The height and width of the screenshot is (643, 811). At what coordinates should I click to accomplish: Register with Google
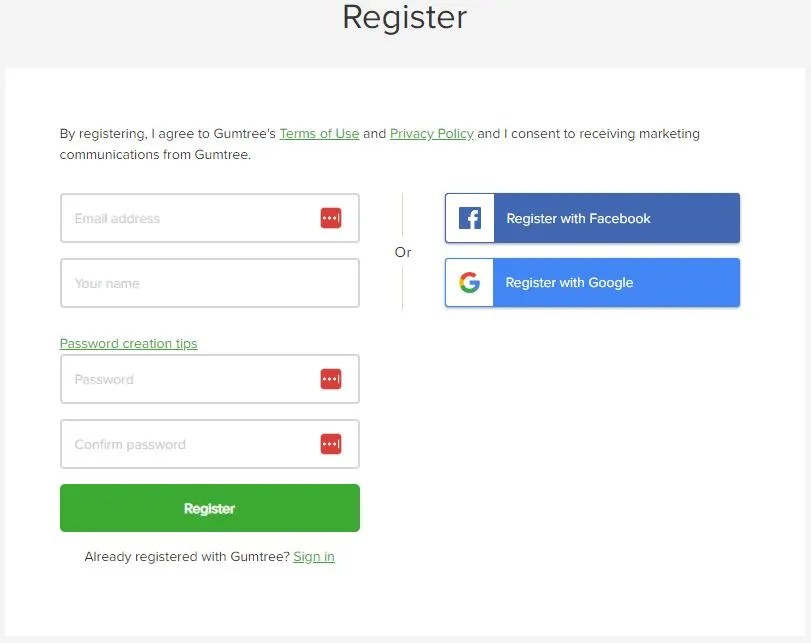pos(591,282)
